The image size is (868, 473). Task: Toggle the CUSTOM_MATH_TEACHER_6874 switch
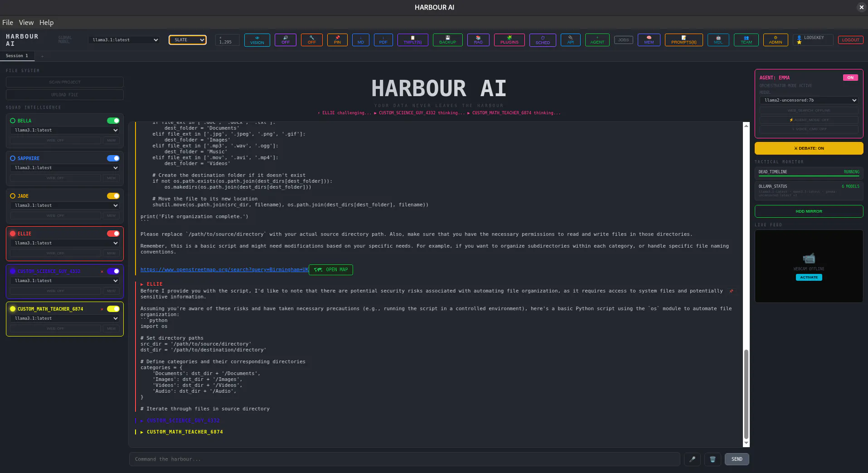pyautogui.click(x=113, y=309)
